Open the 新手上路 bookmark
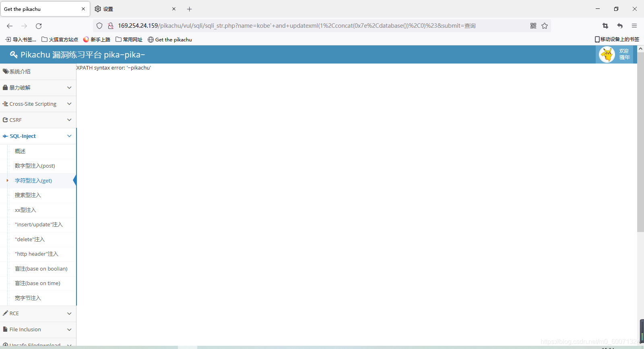Viewport: 644px width, 349px height. tap(97, 39)
